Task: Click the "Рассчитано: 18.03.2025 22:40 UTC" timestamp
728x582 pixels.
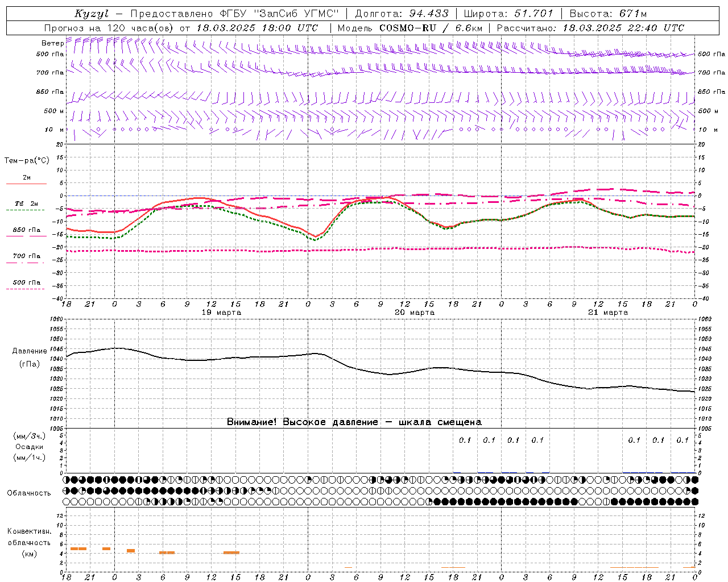Action: click(590, 28)
